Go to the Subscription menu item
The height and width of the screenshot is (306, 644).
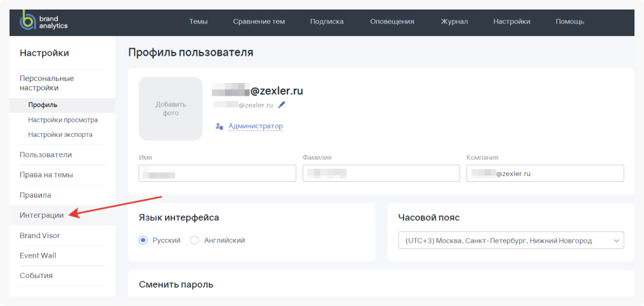click(x=327, y=22)
